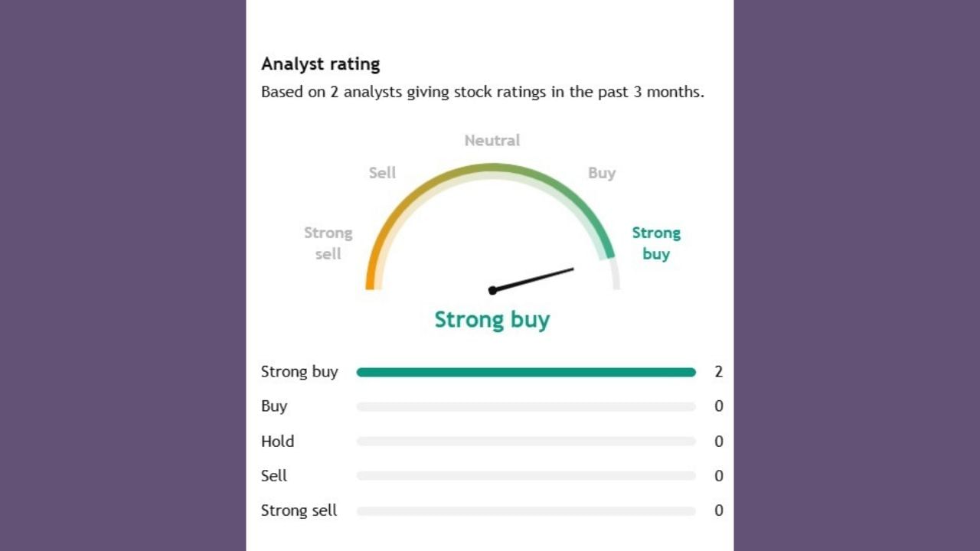Click the large Strong buy result text

tap(492, 319)
